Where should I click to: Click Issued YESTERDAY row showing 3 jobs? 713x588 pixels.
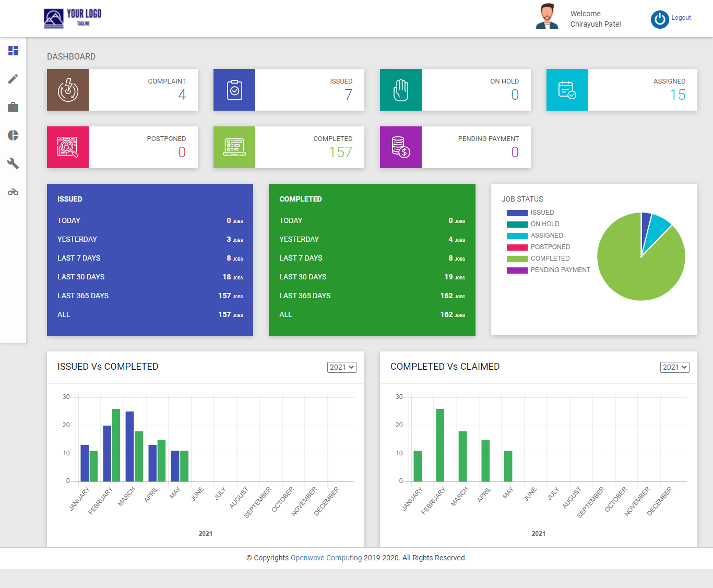(150, 239)
